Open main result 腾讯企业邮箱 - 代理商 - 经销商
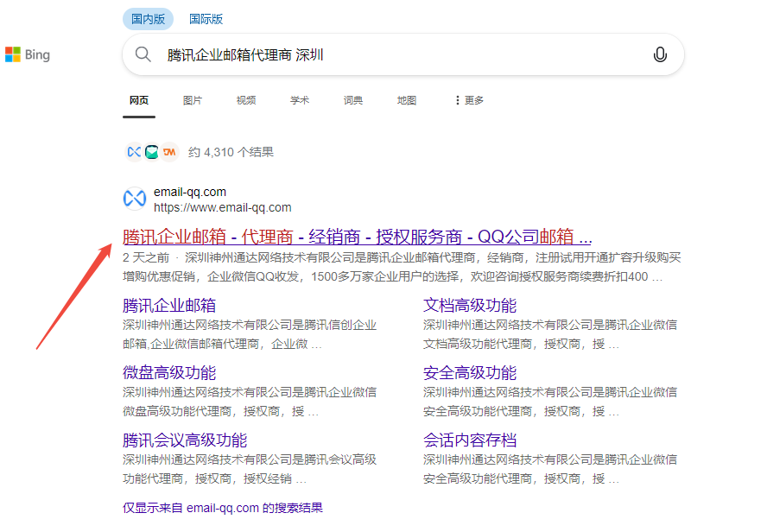The image size is (767, 532). [357, 237]
